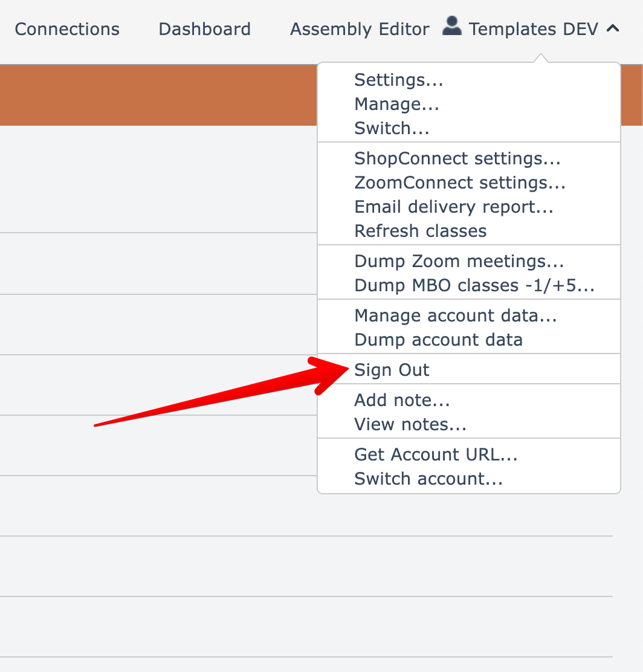Screen dimensions: 643x672
Task: Sign Out of the account
Action: click(392, 370)
